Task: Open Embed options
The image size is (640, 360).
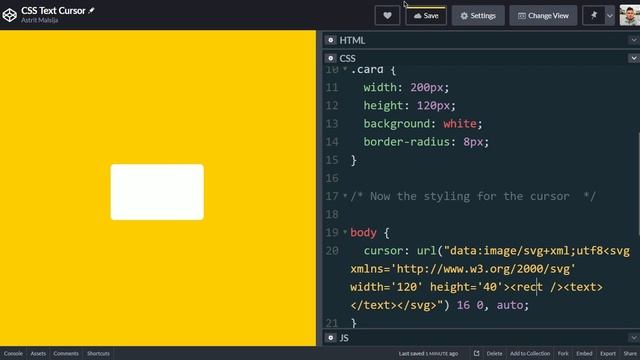Action: (x=584, y=353)
